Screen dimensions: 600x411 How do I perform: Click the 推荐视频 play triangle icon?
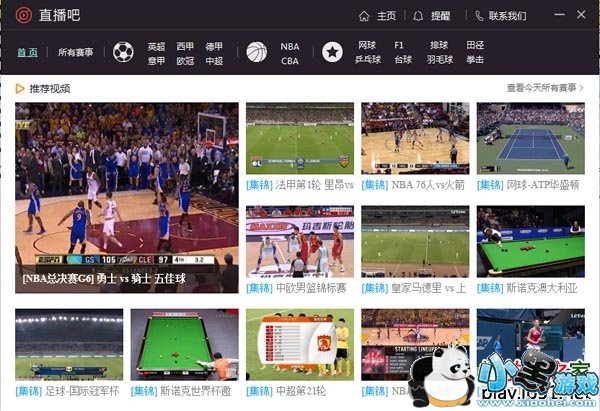coord(20,88)
